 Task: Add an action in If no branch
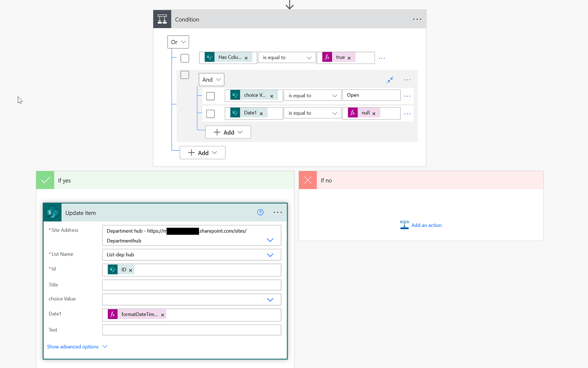[x=421, y=225]
